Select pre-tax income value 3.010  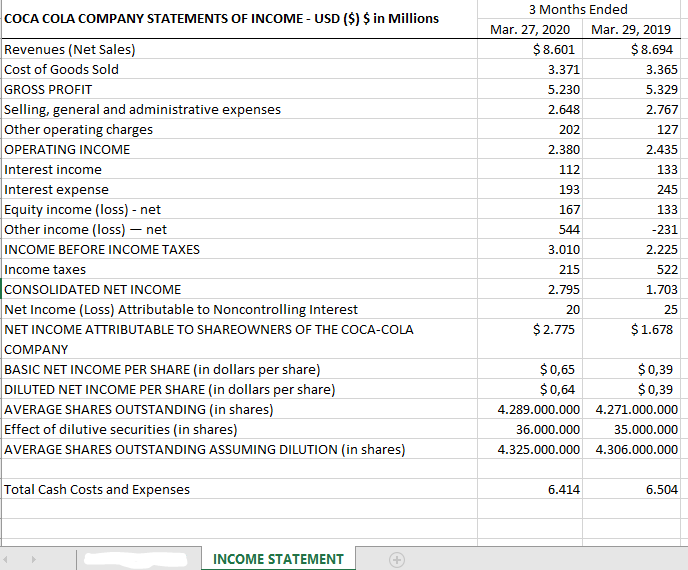563,250
